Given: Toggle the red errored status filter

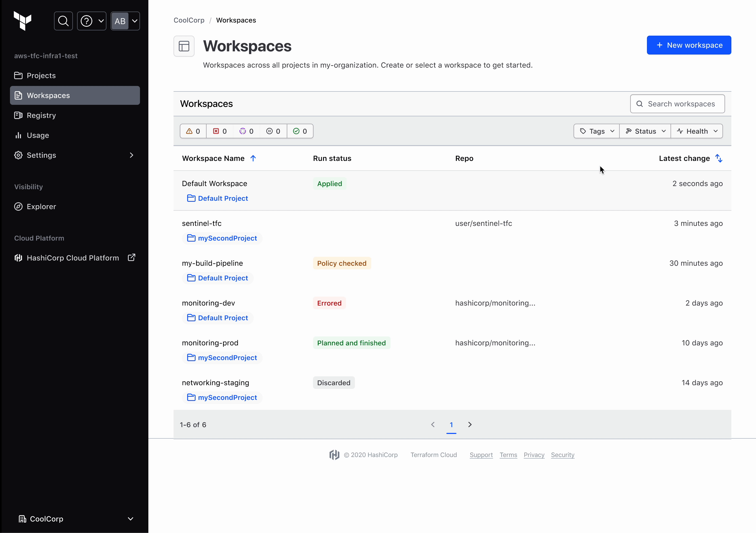Looking at the screenshot, I should [220, 131].
